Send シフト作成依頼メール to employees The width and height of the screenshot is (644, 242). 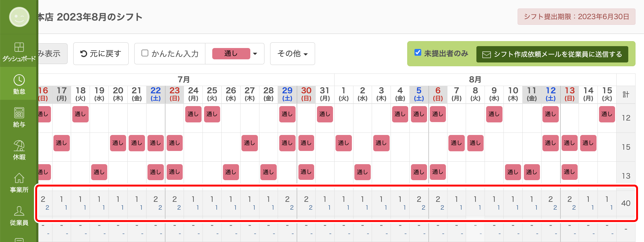tap(552, 54)
